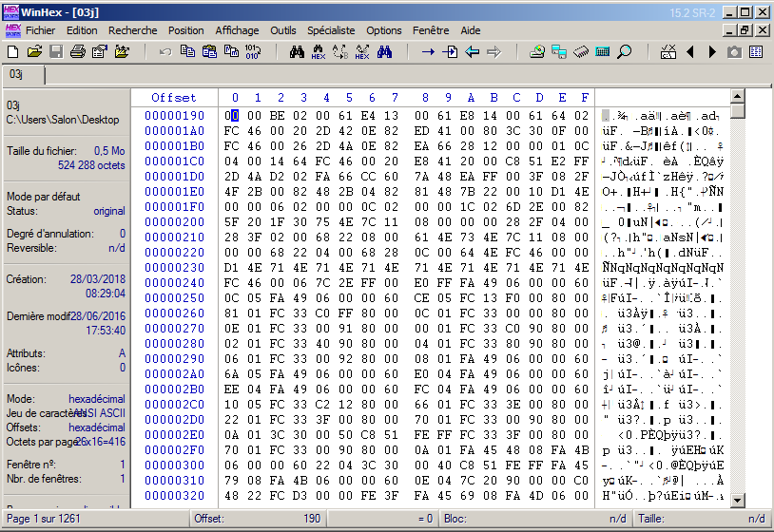774x532 pixels.
Task: Create a new file with the blank page icon
Action: (12, 51)
